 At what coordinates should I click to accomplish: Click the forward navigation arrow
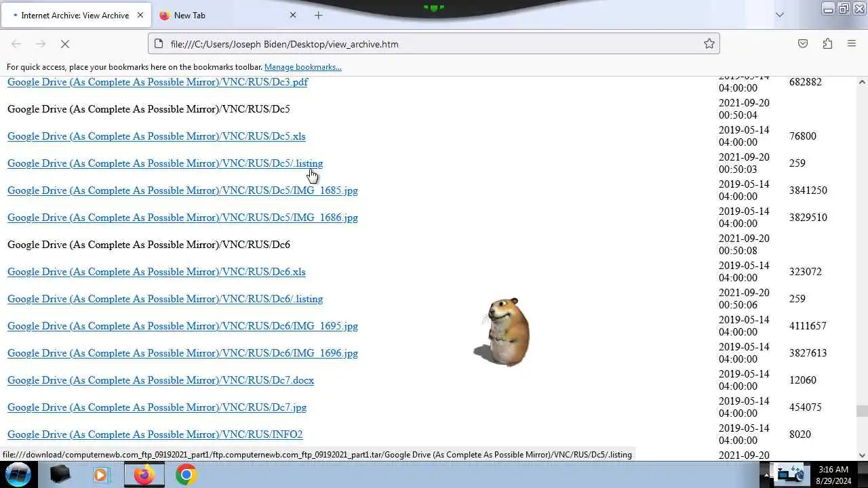tap(41, 44)
